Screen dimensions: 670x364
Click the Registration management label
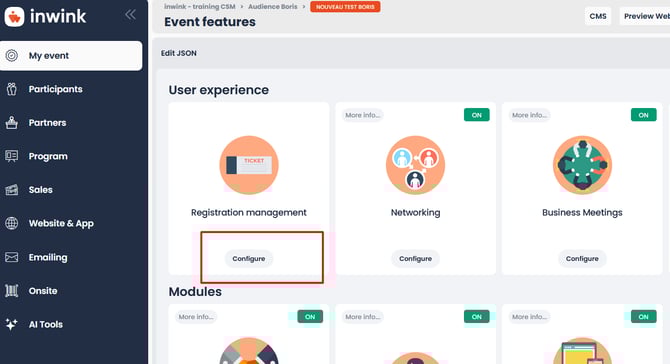(x=249, y=213)
